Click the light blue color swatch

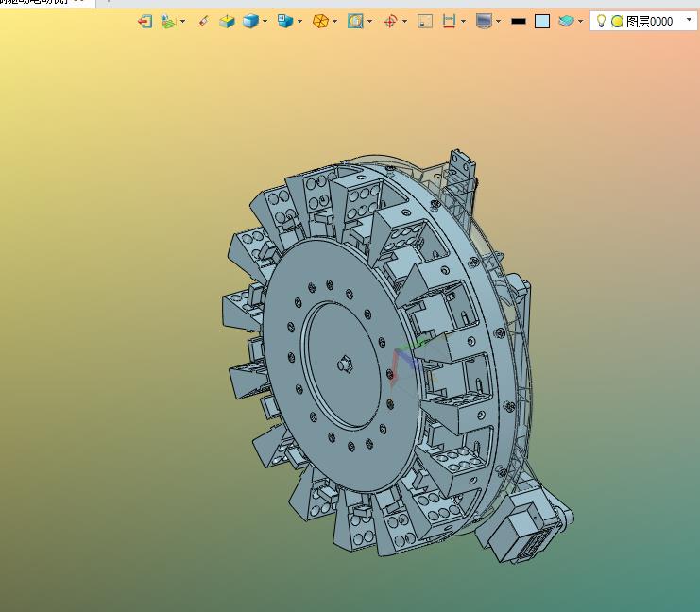[542, 21]
